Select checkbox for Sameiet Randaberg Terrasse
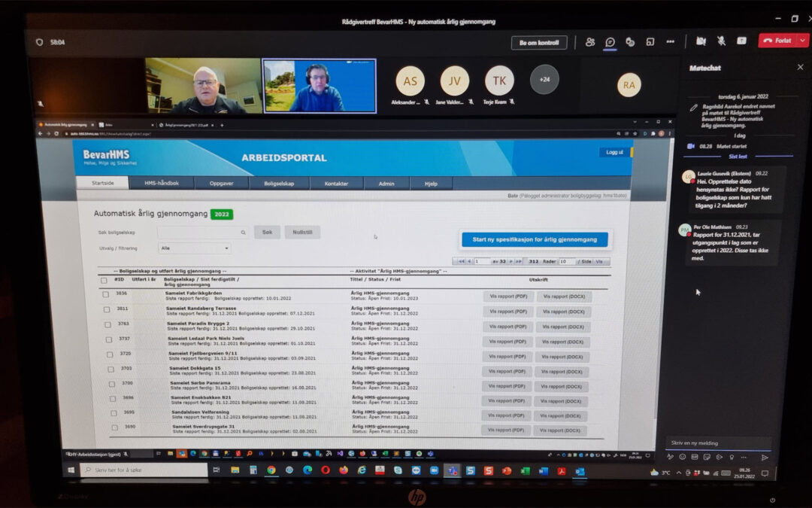 (107, 309)
